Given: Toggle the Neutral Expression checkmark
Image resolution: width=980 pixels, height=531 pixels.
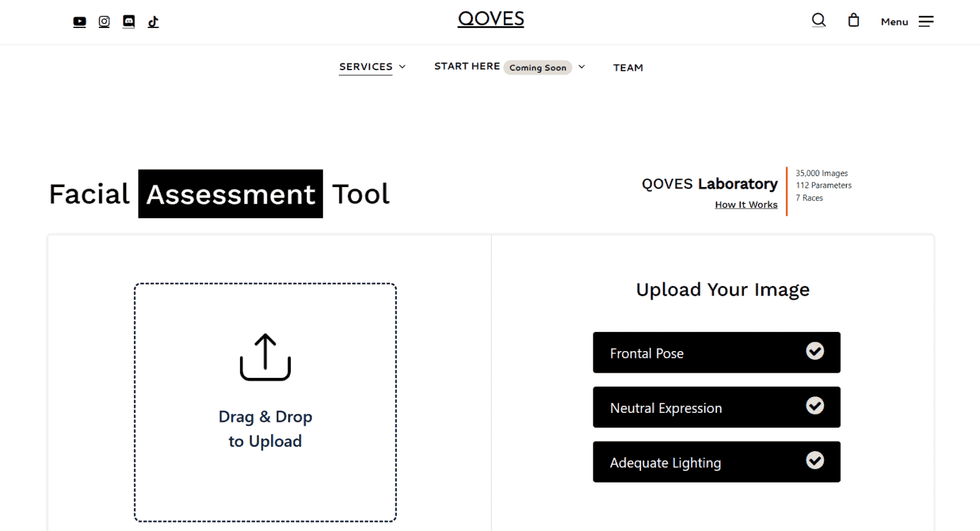Looking at the screenshot, I should (x=815, y=406).
